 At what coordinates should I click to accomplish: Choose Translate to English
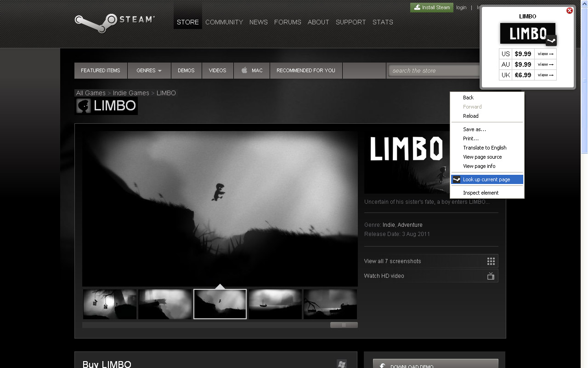coord(487,148)
